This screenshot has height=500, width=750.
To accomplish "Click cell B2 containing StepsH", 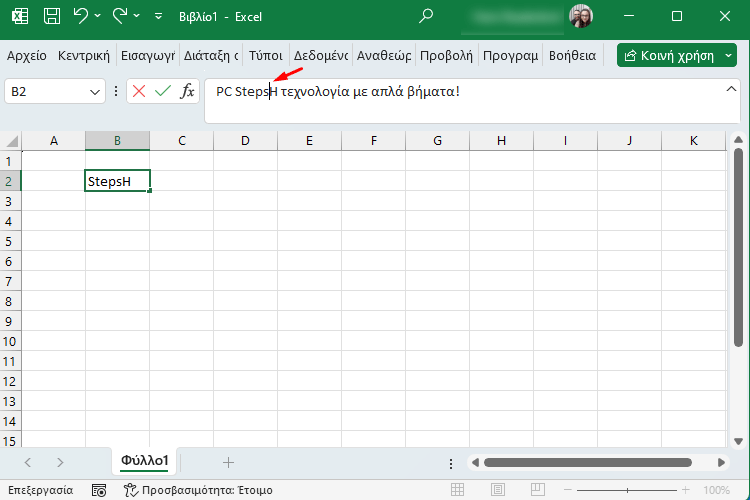I will (x=117, y=181).
